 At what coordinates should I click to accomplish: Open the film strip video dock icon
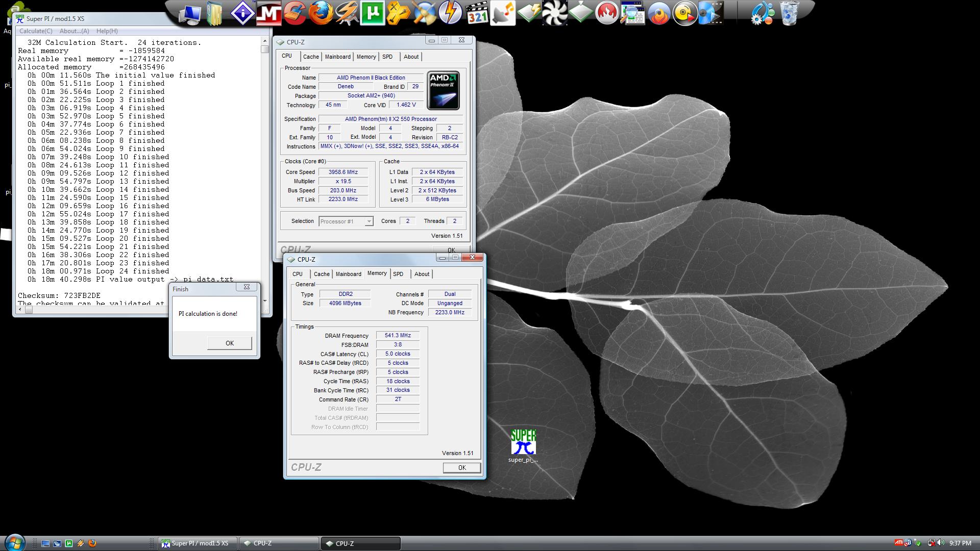[x=710, y=13]
